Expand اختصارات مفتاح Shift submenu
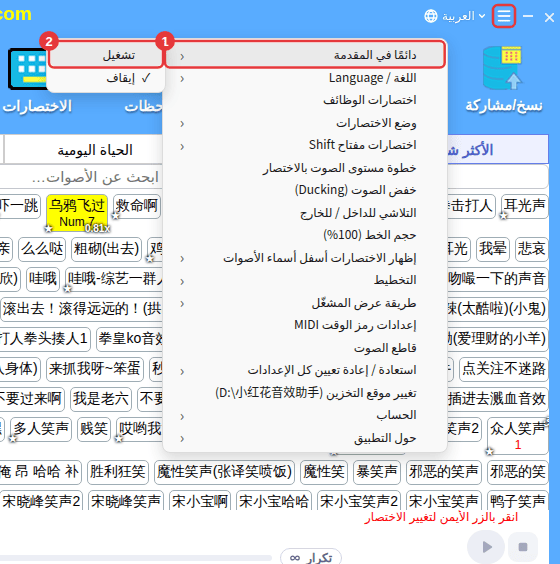 pos(305,145)
